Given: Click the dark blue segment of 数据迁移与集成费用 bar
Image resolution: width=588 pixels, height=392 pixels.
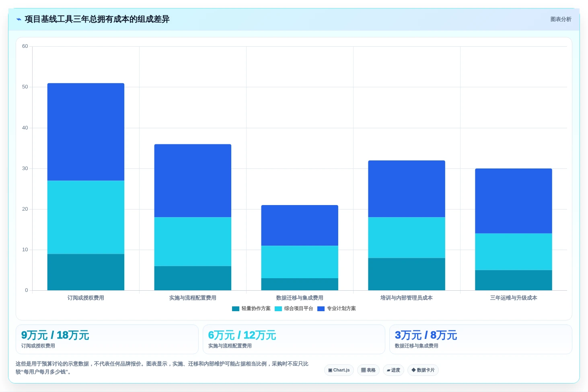Looking at the screenshot, I should point(300,225).
